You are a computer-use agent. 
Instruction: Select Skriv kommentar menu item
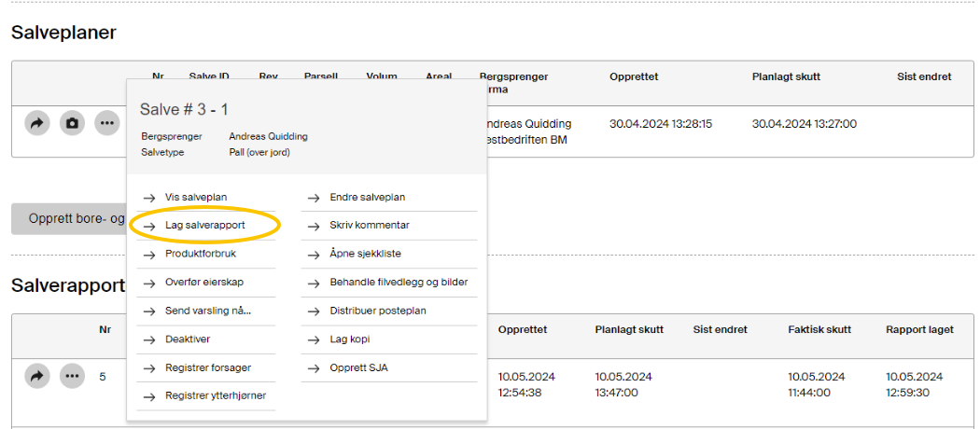pos(370,225)
